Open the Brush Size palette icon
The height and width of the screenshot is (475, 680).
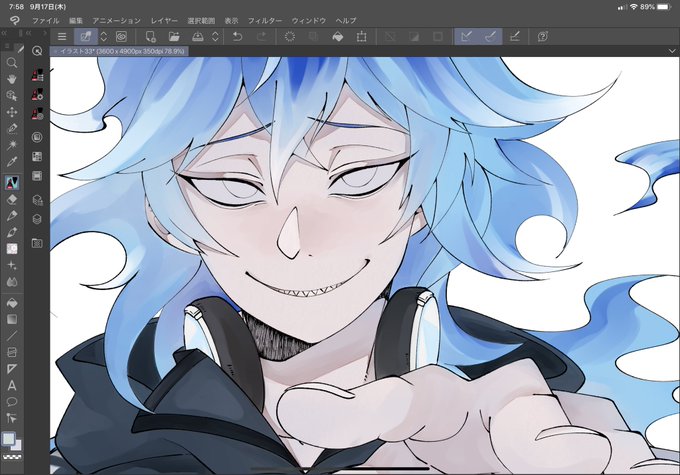click(37, 114)
